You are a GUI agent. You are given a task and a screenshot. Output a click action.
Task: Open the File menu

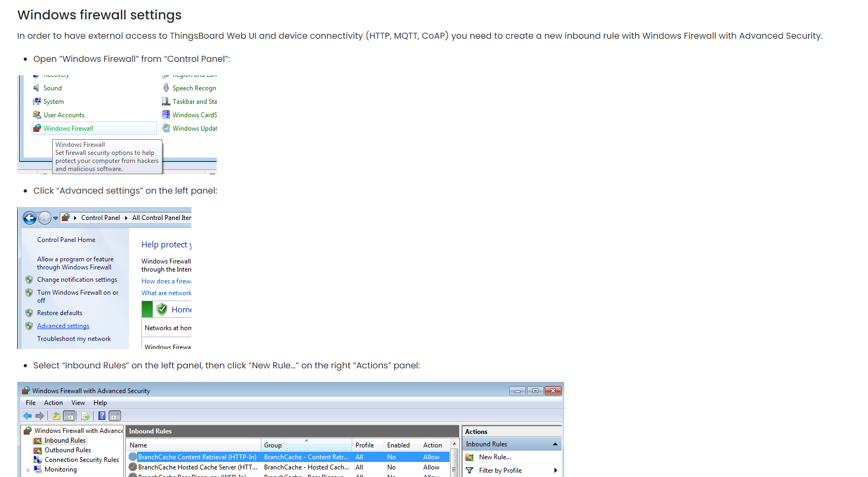click(31, 403)
